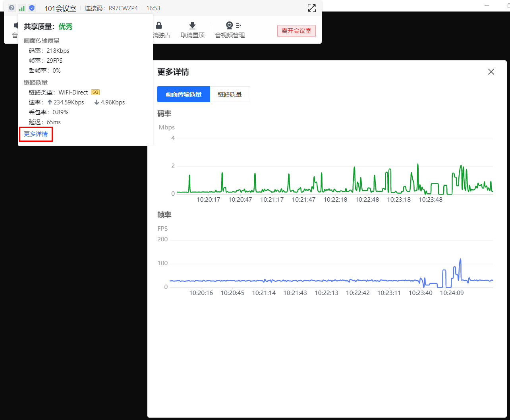Switch to the 链路质量 tab
The height and width of the screenshot is (420, 510).
point(230,94)
